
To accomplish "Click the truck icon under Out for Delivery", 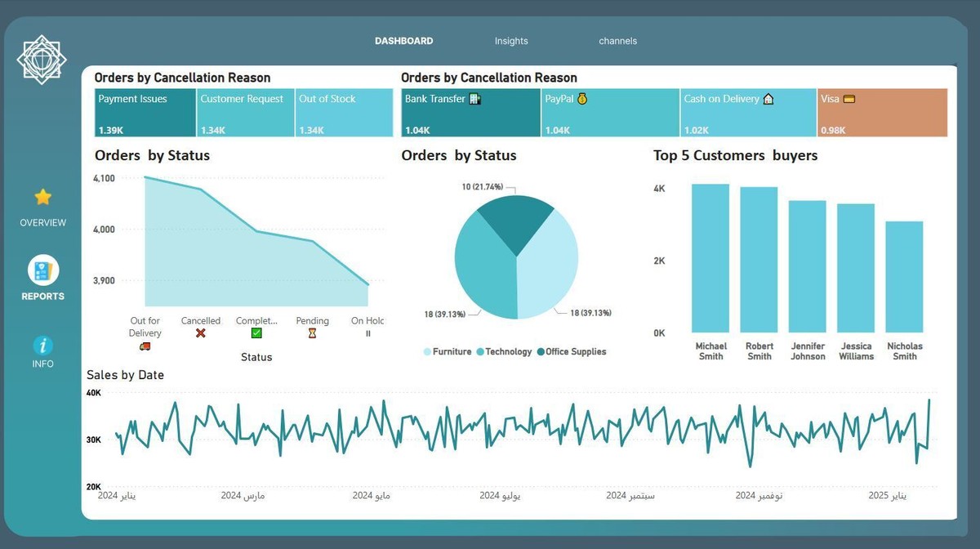I will tap(145, 346).
